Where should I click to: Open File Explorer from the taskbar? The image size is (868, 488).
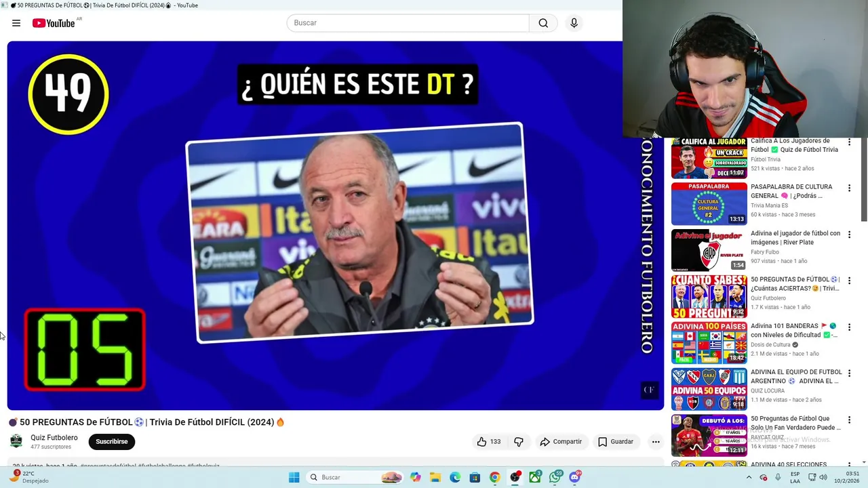[x=435, y=477]
